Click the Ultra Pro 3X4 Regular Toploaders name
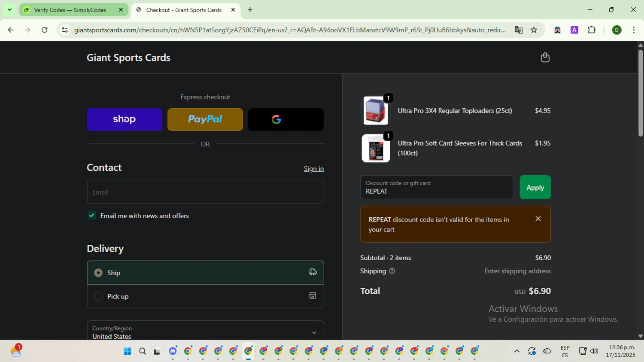The height and width of the screenshot is (362, 644). 455,110
